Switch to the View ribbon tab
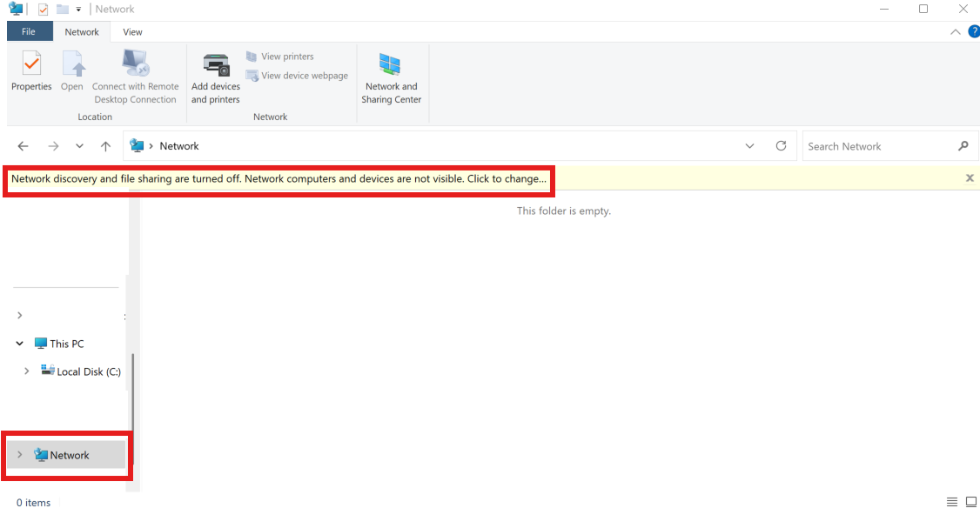The width and height of the screenshot is (980, 508). pyautogui.click(x=132, y=32)
